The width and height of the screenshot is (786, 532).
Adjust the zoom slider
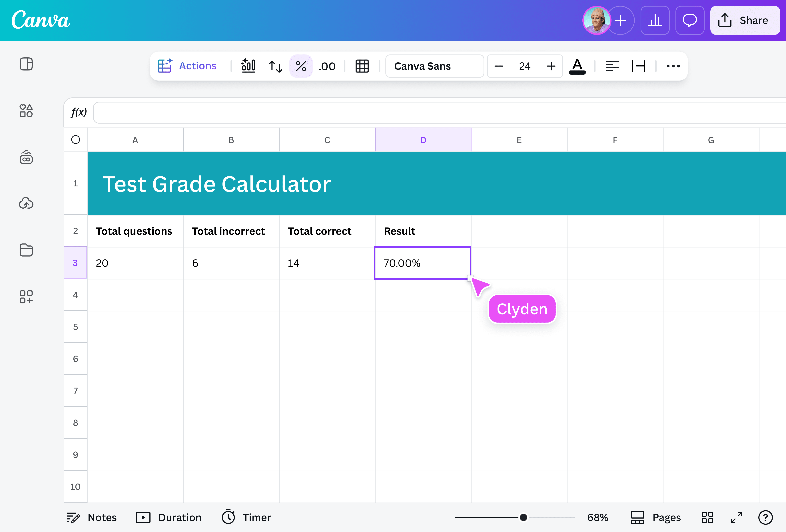[523, 517]
